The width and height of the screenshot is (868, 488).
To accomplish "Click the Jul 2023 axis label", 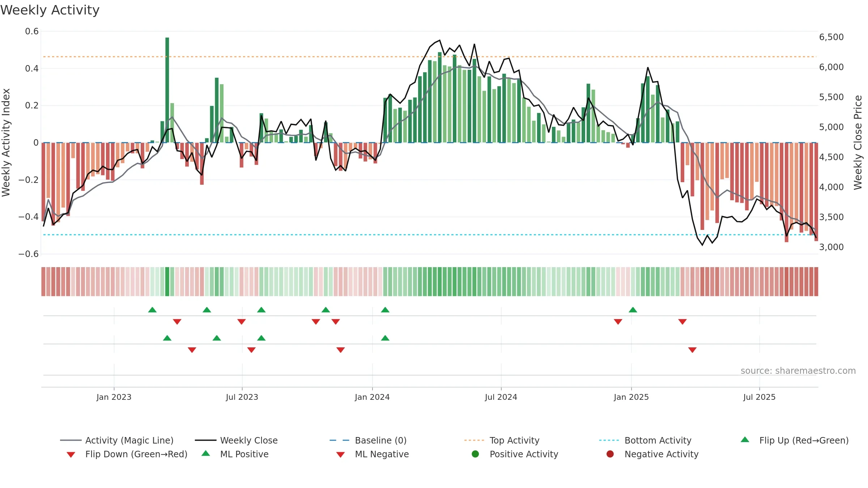I will (242, 397).
